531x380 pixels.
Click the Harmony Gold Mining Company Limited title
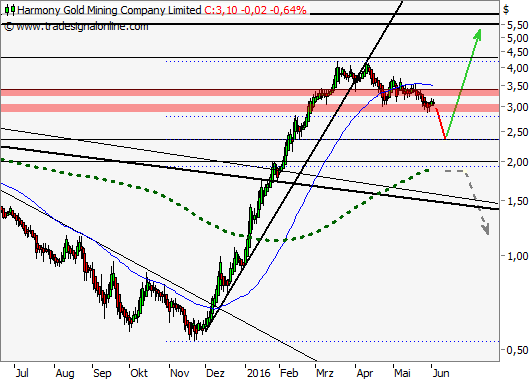(109, 10)
